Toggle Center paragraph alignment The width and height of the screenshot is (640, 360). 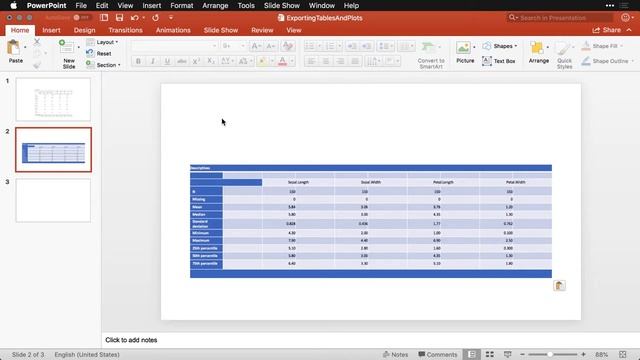326,61
